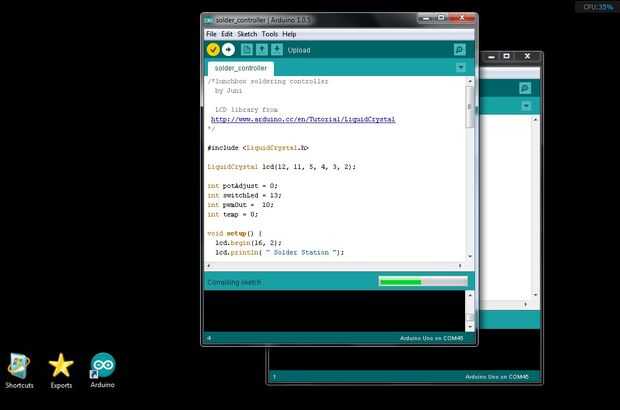The width and height of the screenshot is (620, 410).
Task: Open the Tools menu
Action: click(270, 34)
